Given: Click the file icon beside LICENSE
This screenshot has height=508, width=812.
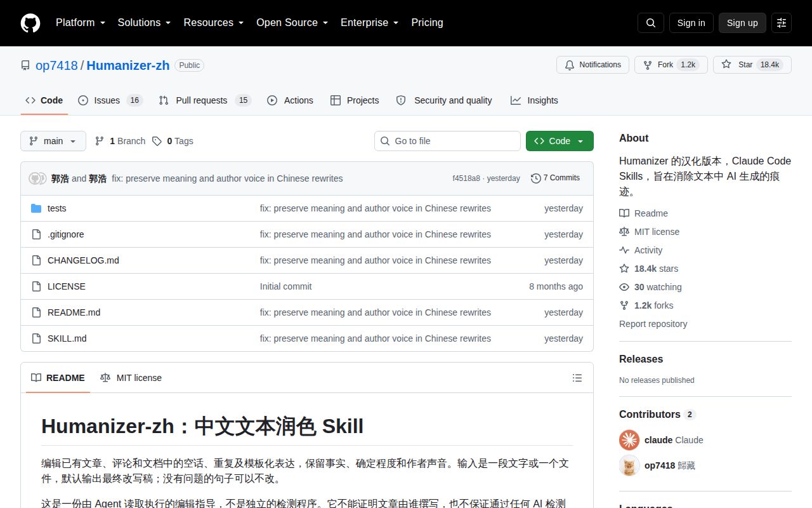Looking at the screenshot, I should point(36,286).
